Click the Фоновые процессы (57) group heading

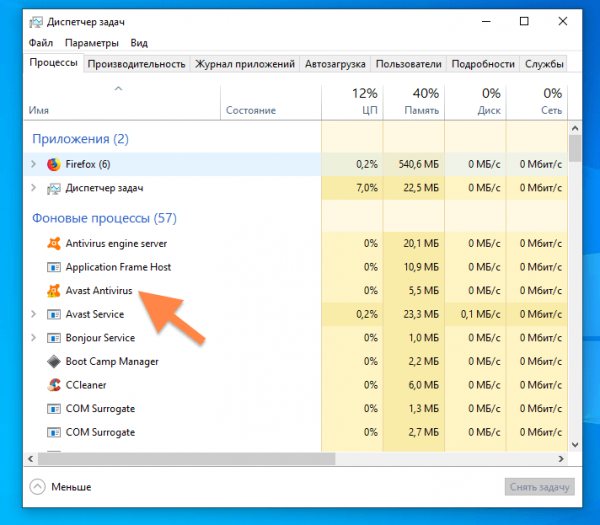[x=104, y=218]
